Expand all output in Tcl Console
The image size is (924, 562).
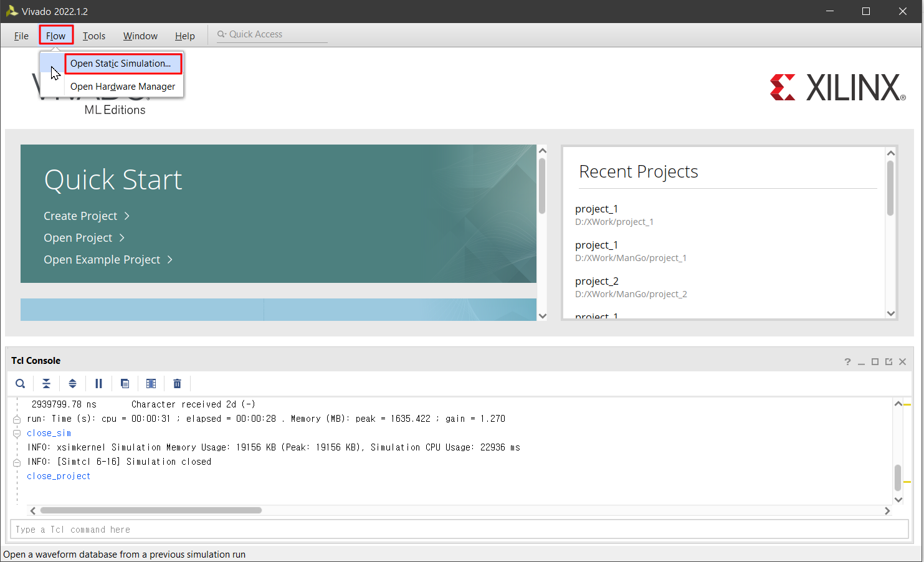(x=72, y=384)
